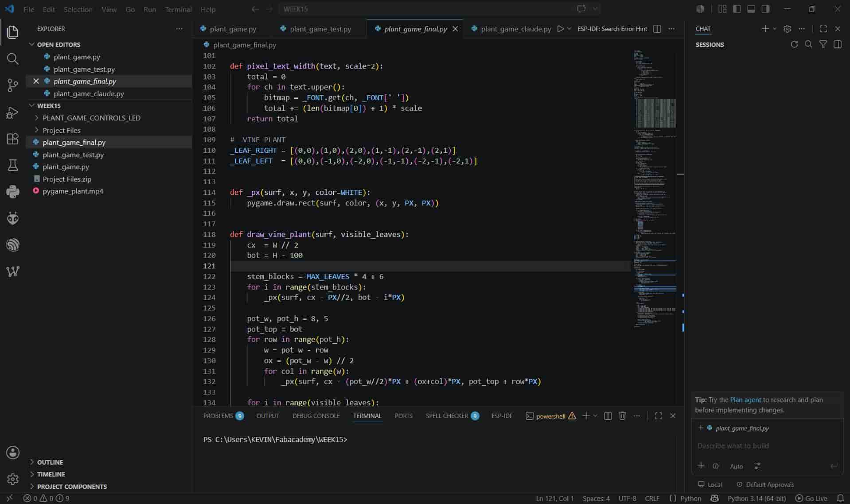Click Go Live in status bar

[811, 498]
